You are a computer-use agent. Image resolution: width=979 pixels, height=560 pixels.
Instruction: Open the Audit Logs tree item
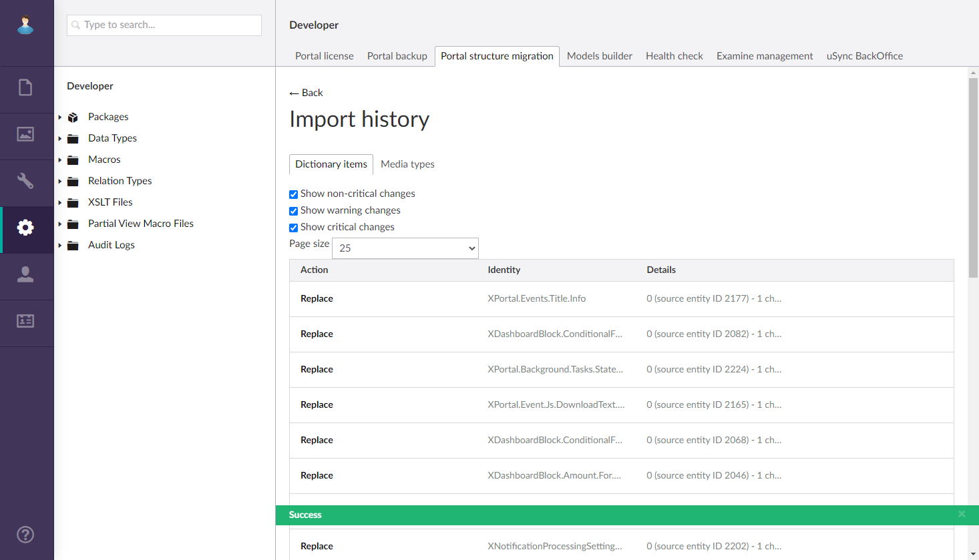(x=111, y=245)
